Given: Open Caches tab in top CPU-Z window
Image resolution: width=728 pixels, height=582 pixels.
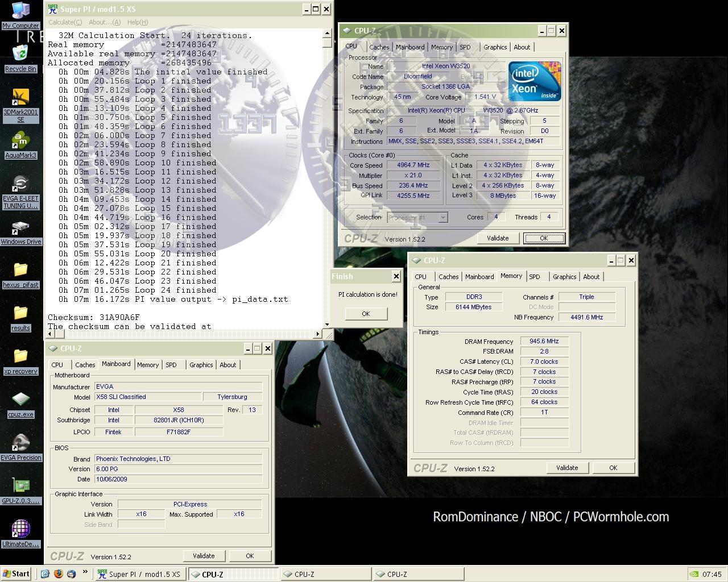Looking at the screenshot, I should pos(379,47).
